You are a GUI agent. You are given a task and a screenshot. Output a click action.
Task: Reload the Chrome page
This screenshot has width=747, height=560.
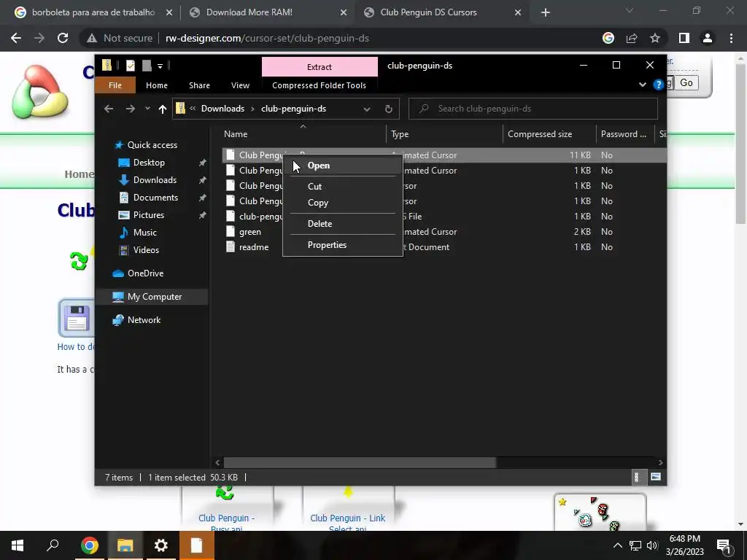tap(63, 38)
